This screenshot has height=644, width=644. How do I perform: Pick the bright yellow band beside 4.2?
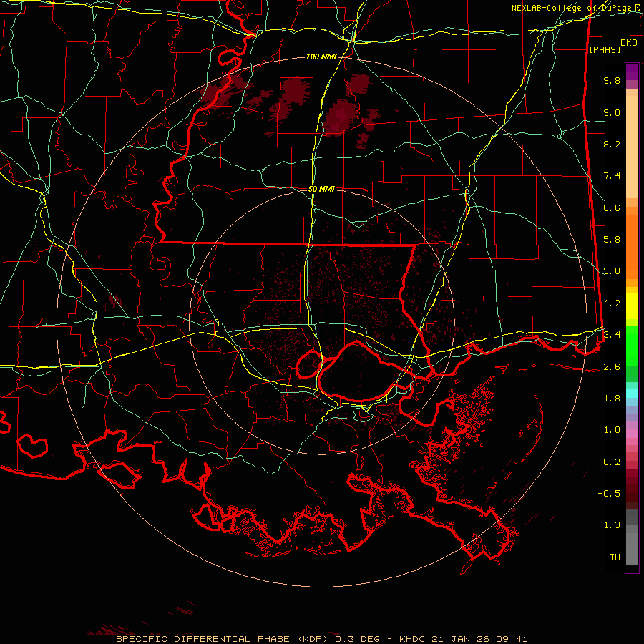point(632,306)
